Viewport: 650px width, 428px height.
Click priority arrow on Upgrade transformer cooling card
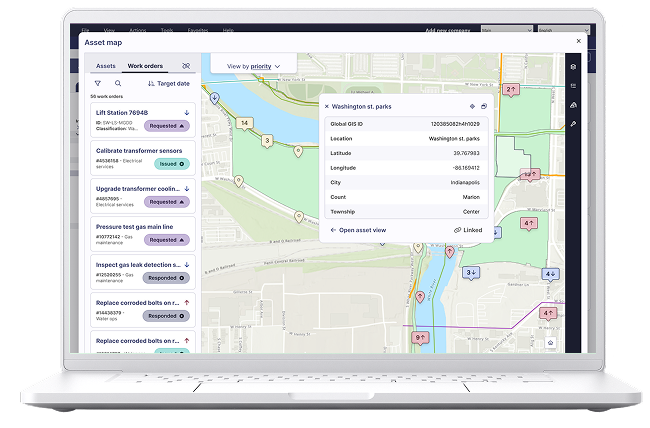(x=187, y=189)
